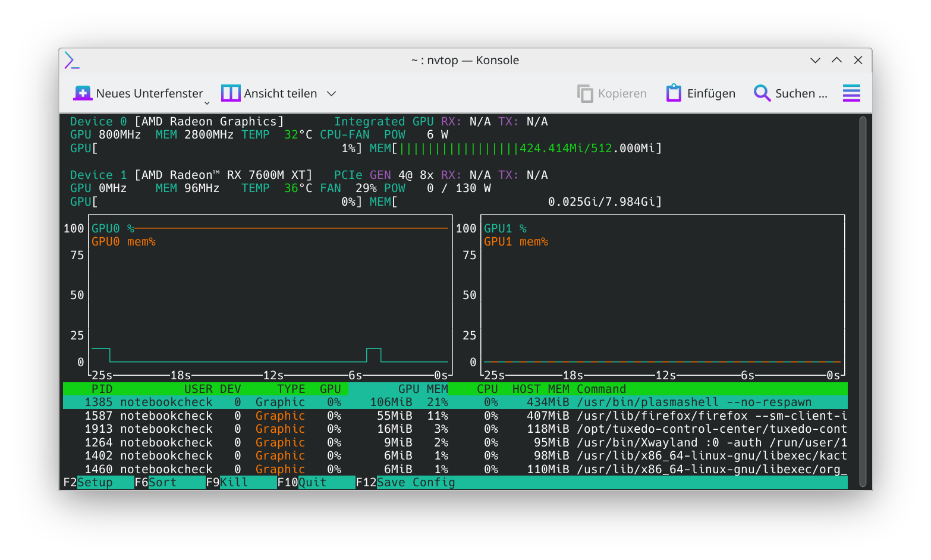931x560 pixels.
Task: Click the window title nvtop — Konsole
Action: coord(465,60)
